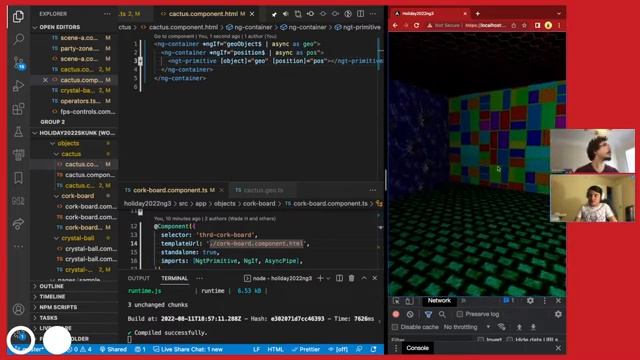Add a new terminal with plus icon
The width and height of the screenshot is (640, 360).
pos(320,278)
